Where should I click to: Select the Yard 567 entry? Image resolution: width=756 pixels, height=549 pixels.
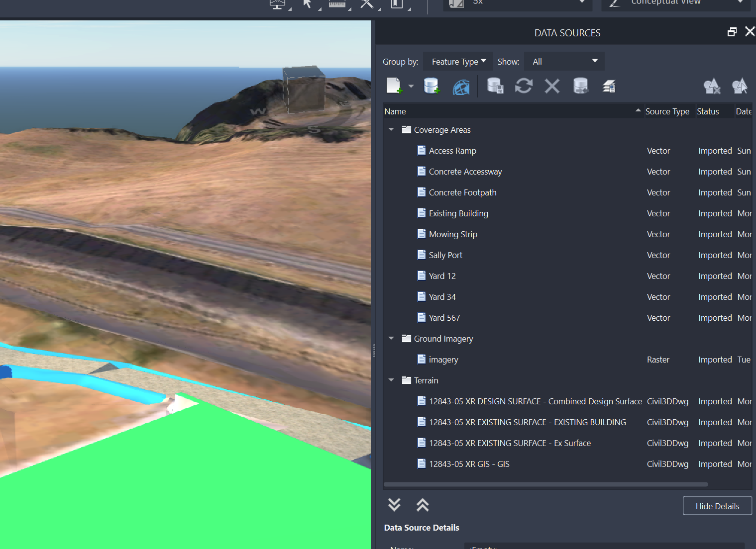click(567, 318)
